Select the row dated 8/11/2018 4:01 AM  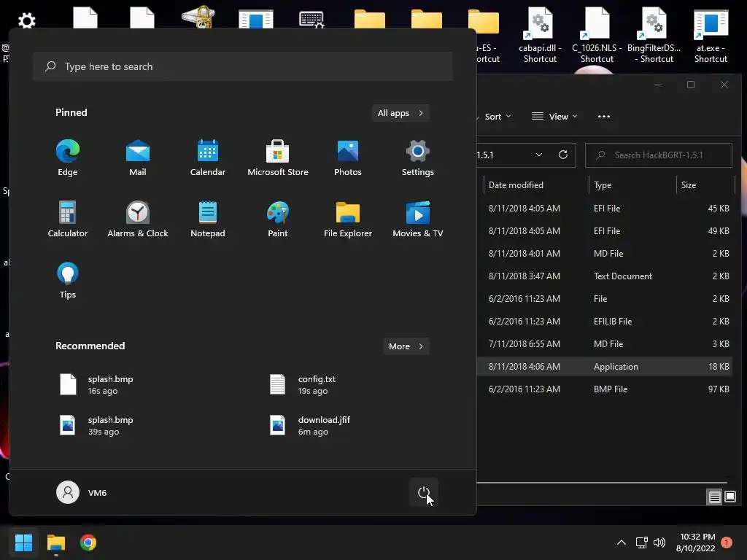[604, 253]
